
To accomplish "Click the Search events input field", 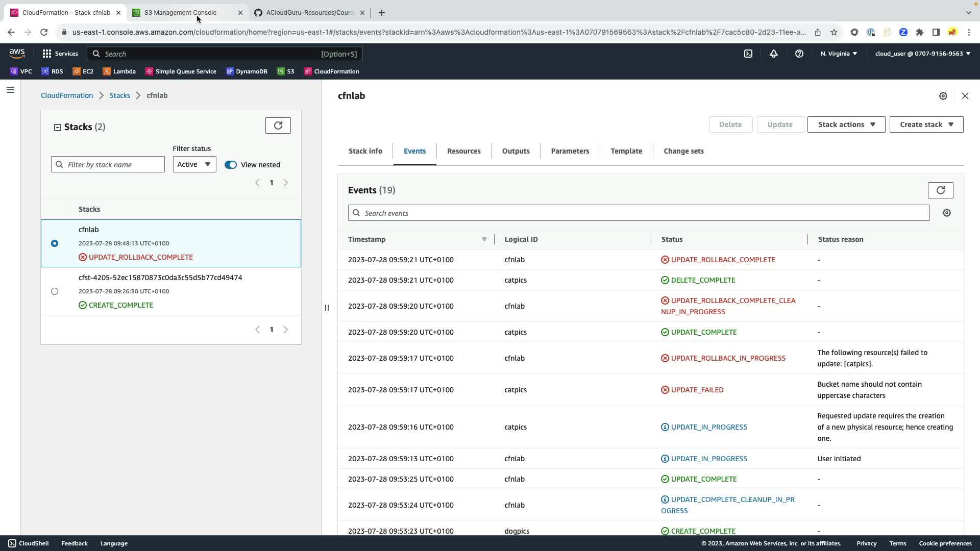I will 638,213.
